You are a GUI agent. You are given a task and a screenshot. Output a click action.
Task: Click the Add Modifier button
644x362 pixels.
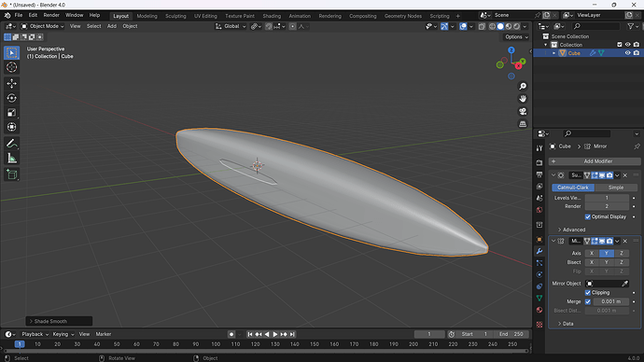[x=595, y=161]
